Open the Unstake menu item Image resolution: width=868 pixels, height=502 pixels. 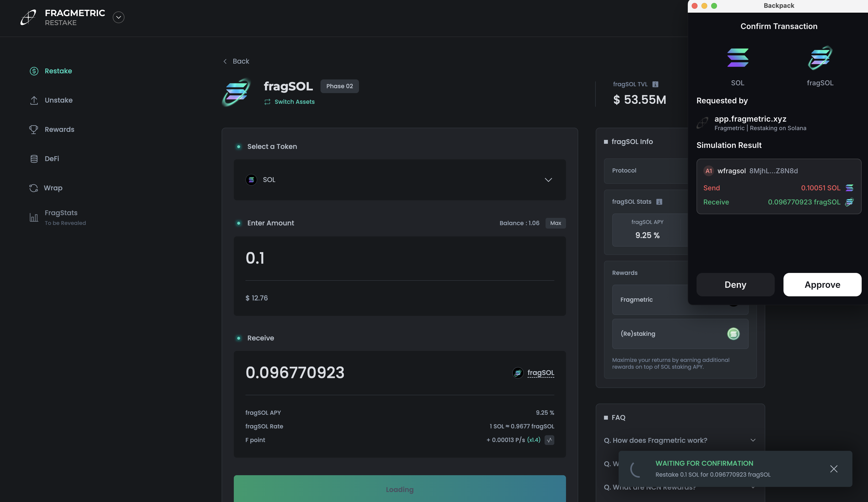point(58,100)
